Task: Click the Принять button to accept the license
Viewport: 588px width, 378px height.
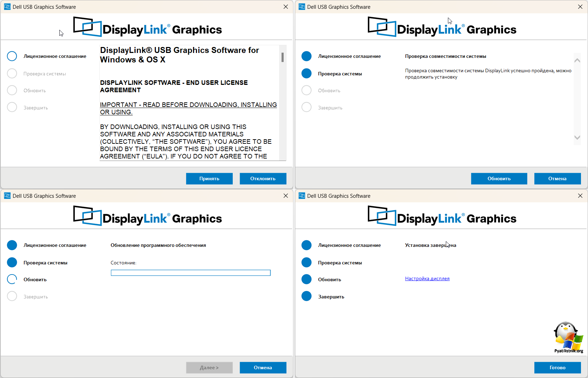Action: 209,178
